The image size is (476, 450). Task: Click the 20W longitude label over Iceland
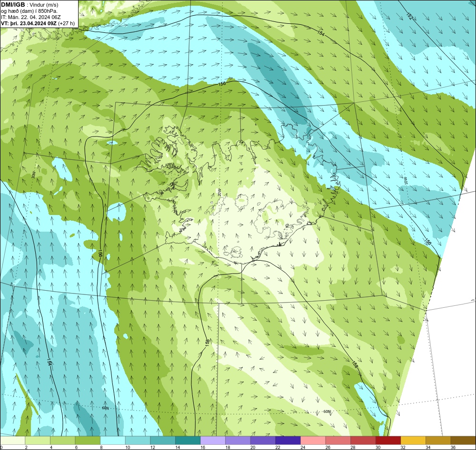click(219, 192)
